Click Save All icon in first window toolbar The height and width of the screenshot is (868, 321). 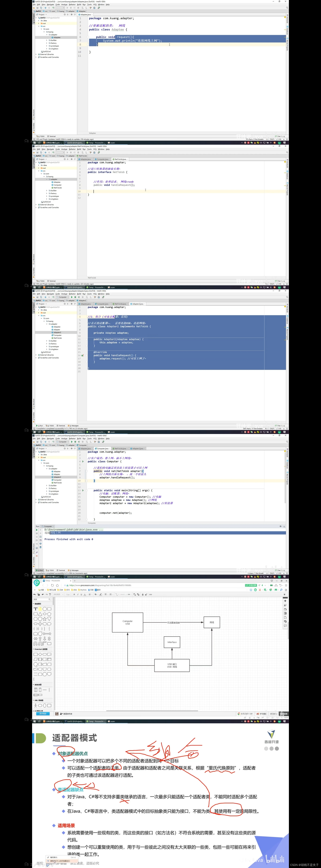click(37, 8)
